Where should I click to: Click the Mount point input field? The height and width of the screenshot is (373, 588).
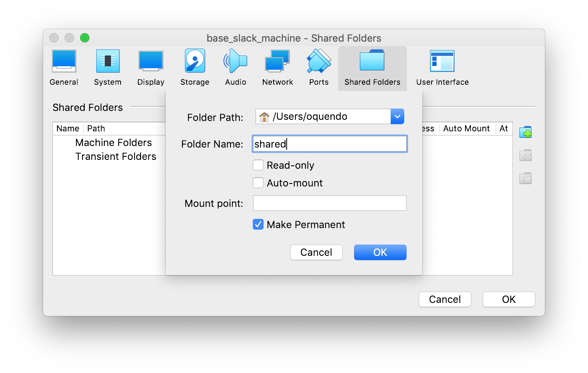pyautogui.click(x=330, y=203)
